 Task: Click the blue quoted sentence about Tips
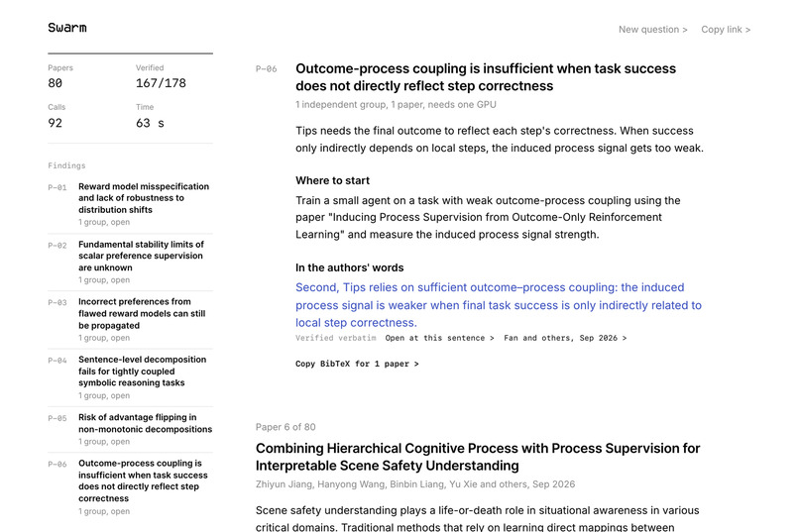tap(499, 305)
